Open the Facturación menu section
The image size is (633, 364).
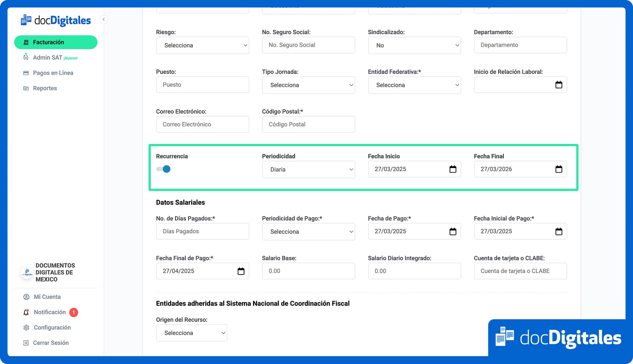[x=56, y=42]
